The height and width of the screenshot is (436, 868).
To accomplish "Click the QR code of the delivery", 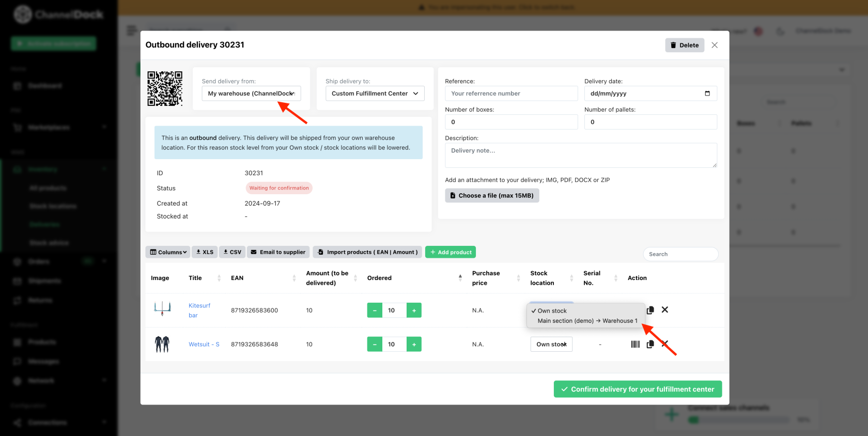I will tap(165, 88).
